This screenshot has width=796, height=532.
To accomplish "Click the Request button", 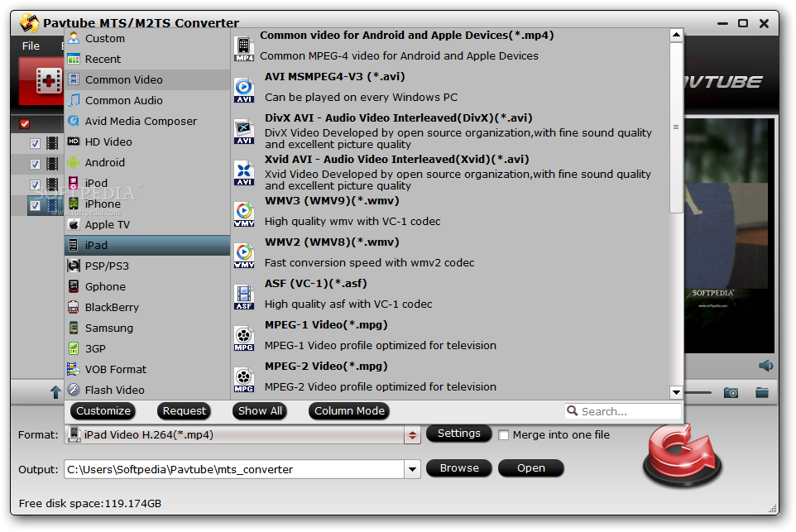I will [x=185, y=410].
